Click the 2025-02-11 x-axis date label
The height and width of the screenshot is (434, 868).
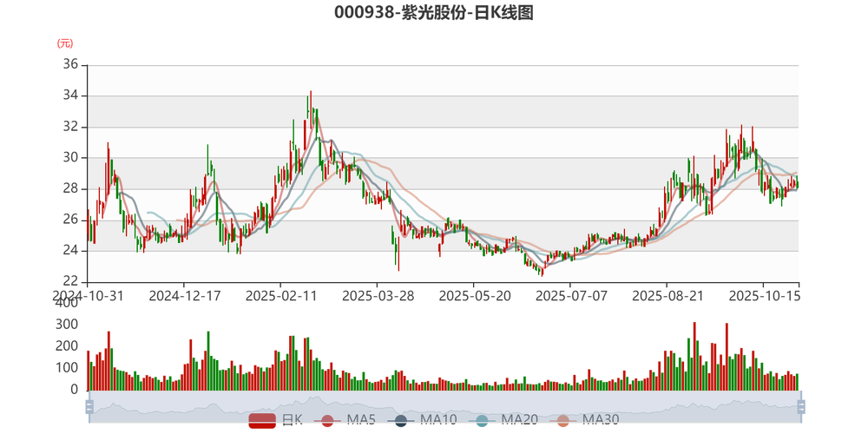click(280, 295)
